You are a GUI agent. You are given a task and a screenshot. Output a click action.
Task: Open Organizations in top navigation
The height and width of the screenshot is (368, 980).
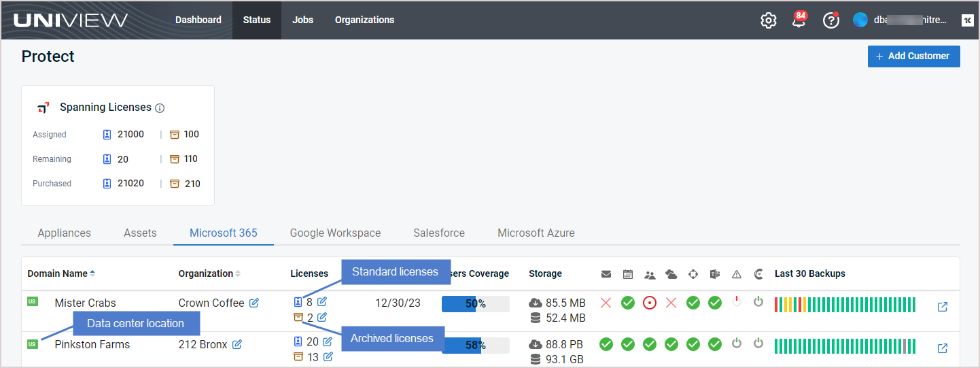pos(364,20)
